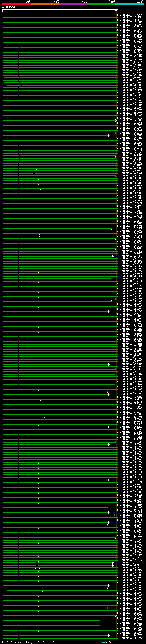Click the red ~20% identity color swatch
Image resolution: width=146 pixels, height=644 pixels.
click(x=16, y=4)
